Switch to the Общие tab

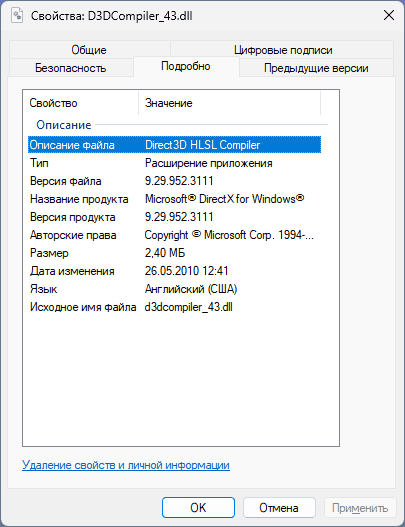click(x=89, y=50)
